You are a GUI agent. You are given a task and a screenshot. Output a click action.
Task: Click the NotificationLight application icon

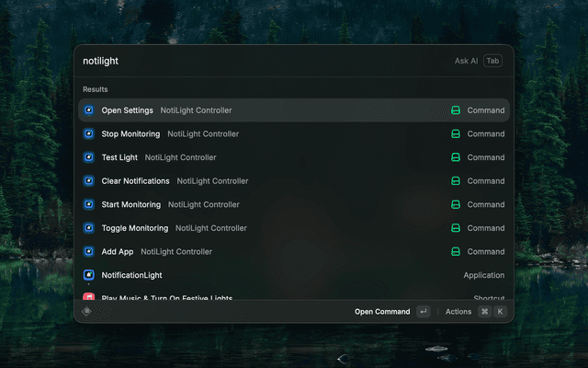pyautogui.click(x=89, y=275)
